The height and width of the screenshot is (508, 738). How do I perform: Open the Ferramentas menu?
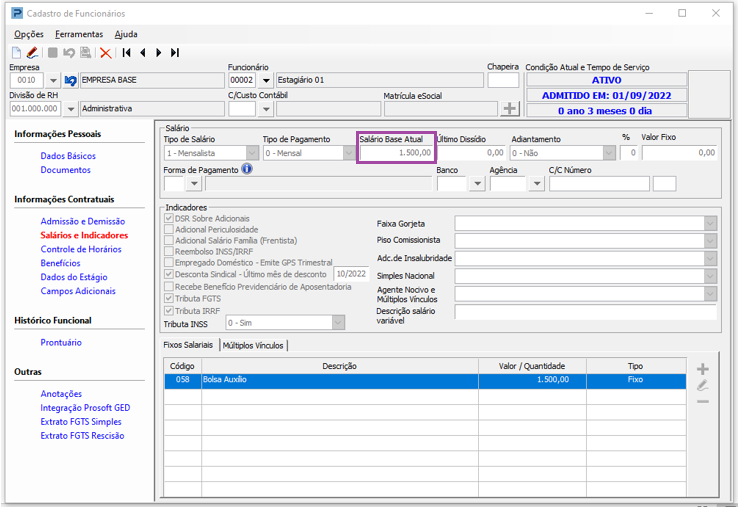tap(79, 34)
